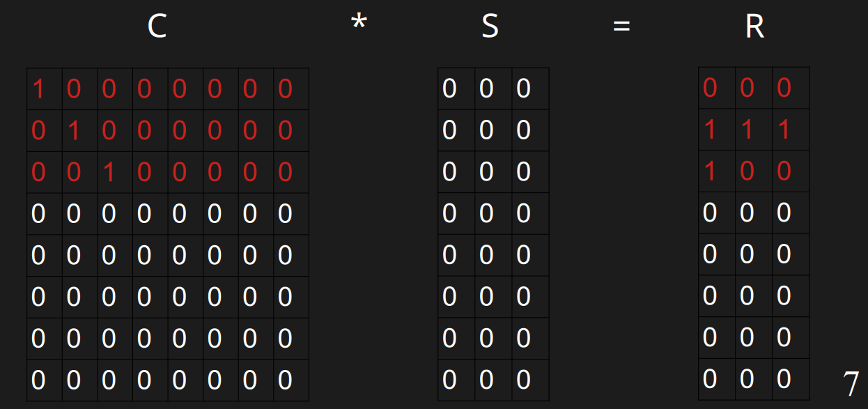Image resolution: width=868 pixels, height=409 pixels.
Task: Select the top-left 0 of matrix S
Action: 450,89
